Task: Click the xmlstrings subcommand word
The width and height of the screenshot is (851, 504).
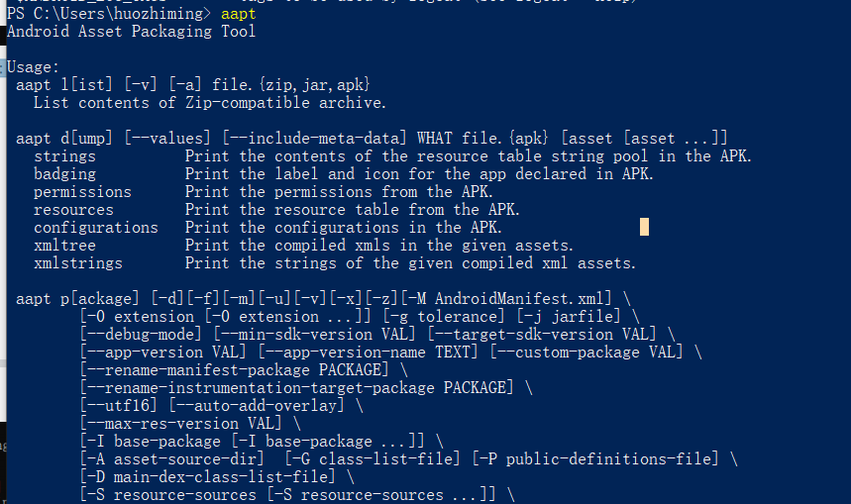Action: [x=77, y=263]
